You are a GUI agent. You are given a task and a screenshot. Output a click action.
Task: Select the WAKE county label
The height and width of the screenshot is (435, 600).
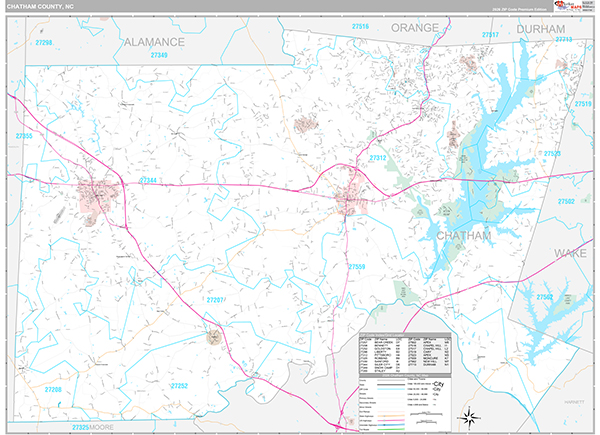coord(570,253)
